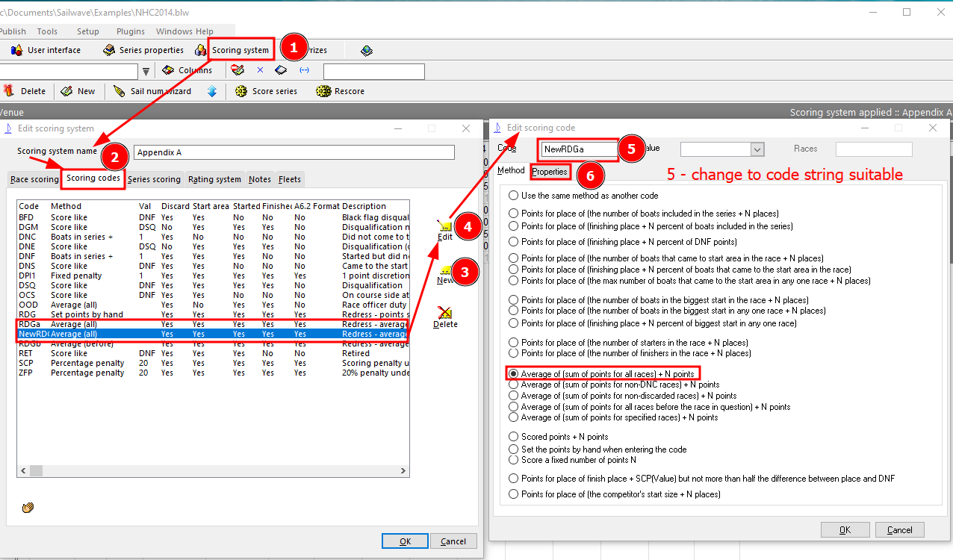Viewport: 953px width, 560px height.
Task: Click the New scoring code icon
Action: point(445,273)
